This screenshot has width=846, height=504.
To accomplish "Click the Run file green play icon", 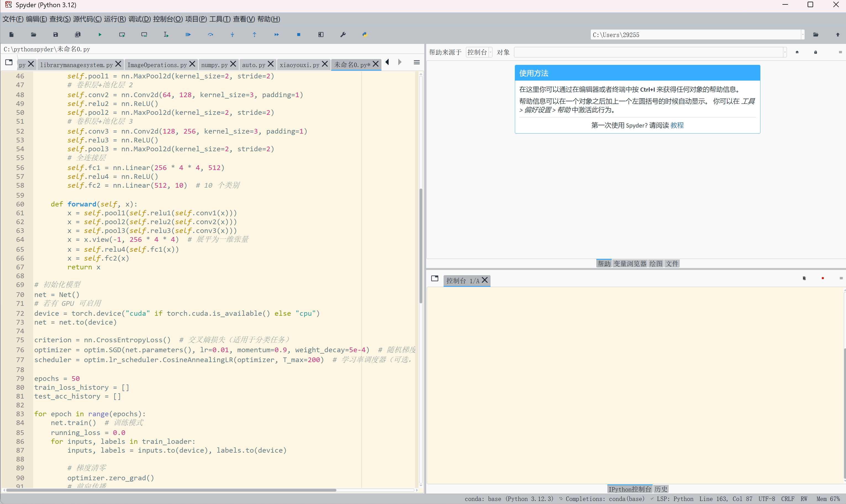I will pos(100,35).
